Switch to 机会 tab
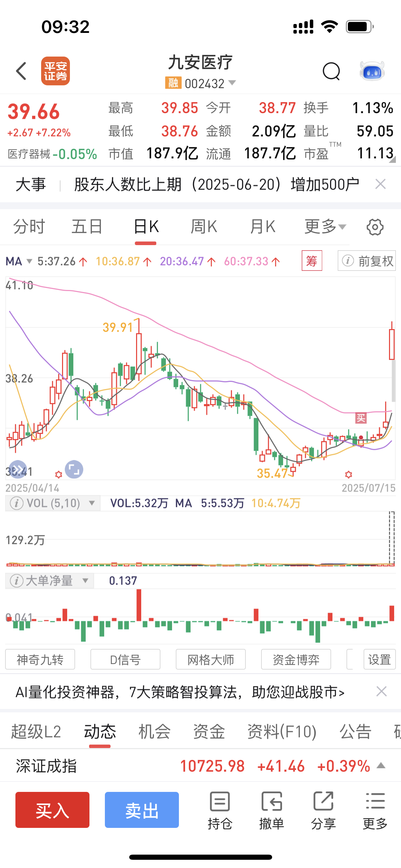This screenshot has height=868, width=401. click(x=155, y=732)
